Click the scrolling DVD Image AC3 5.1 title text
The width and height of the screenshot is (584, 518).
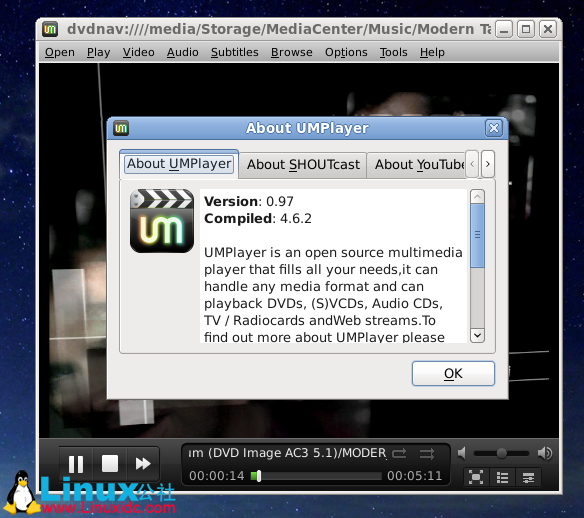point(288,453)
